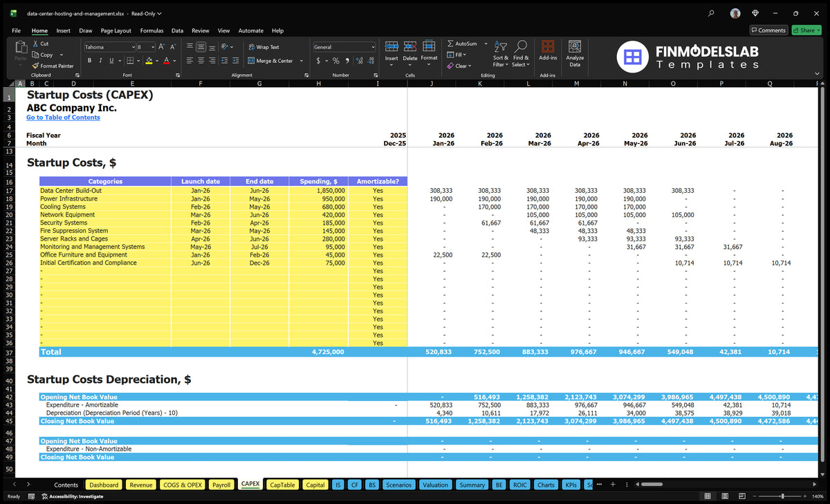Open the font size dropdown
Viewport: 830px width, 504px height.
coord(152,47)
